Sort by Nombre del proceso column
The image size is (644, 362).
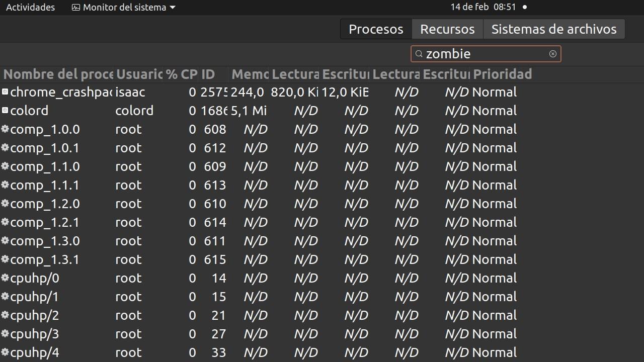point(58,74)
